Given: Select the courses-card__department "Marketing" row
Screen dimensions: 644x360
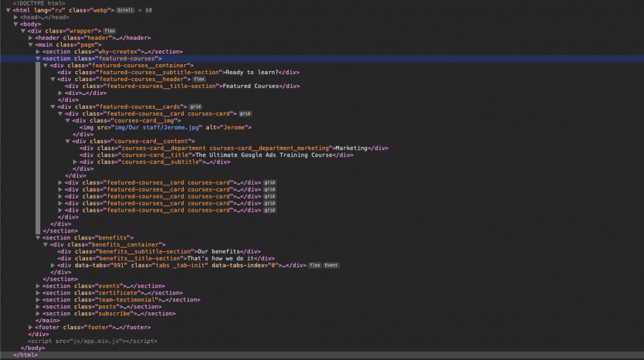Looking at the screenshot, I should [234, 148].
